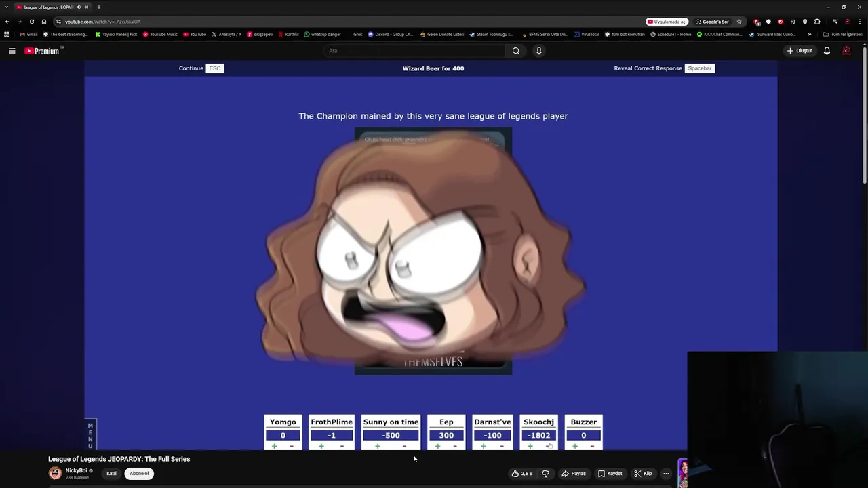Add points to Yomgo with the plus
Screen dimensions: 868x488
(x=274, y=446)
